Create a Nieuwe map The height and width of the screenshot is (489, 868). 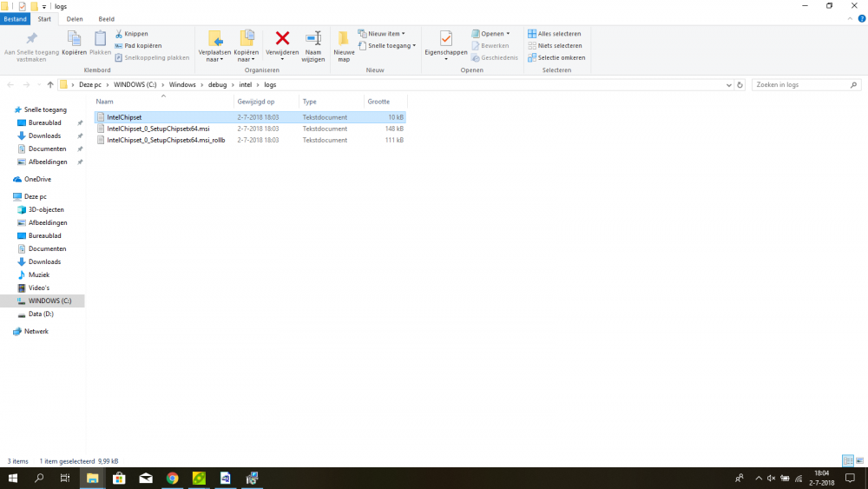344,46
